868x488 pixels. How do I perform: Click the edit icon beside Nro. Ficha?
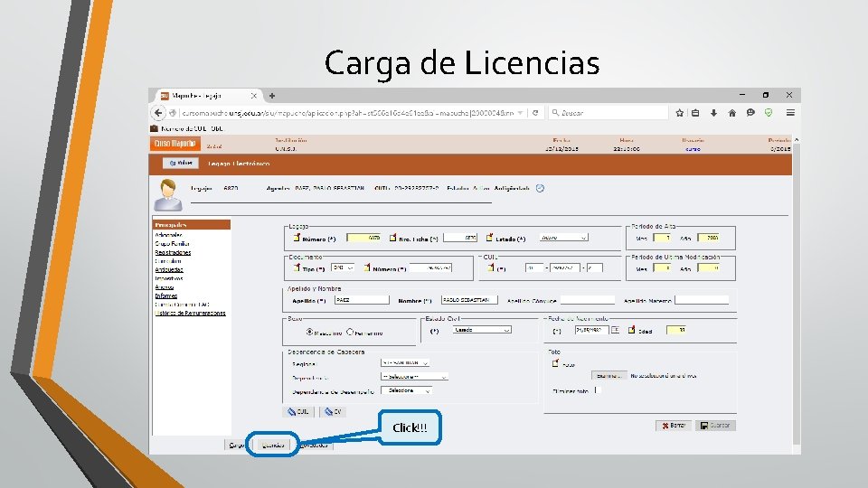coord(392,238)
